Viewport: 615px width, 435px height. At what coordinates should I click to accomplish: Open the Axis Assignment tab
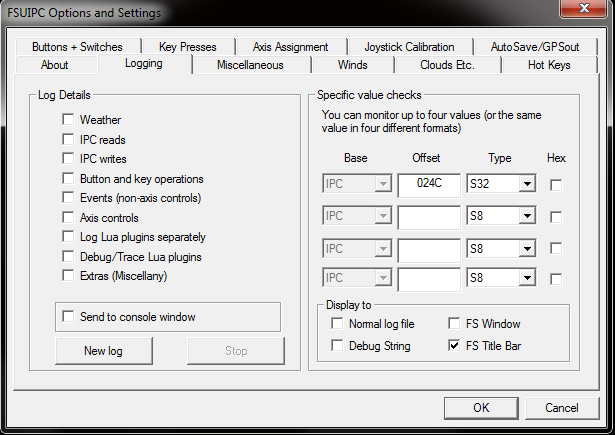(291, 47)
